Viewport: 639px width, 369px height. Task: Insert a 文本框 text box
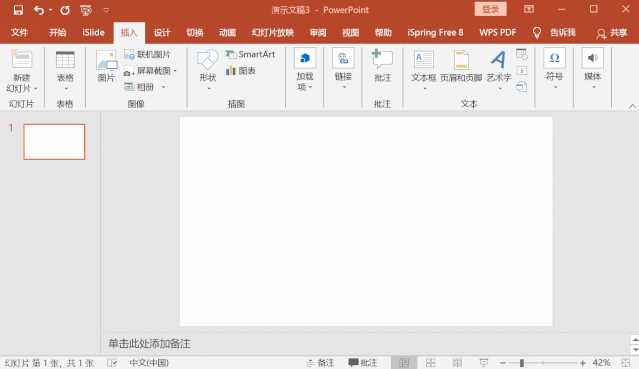(x=424, y=70)
